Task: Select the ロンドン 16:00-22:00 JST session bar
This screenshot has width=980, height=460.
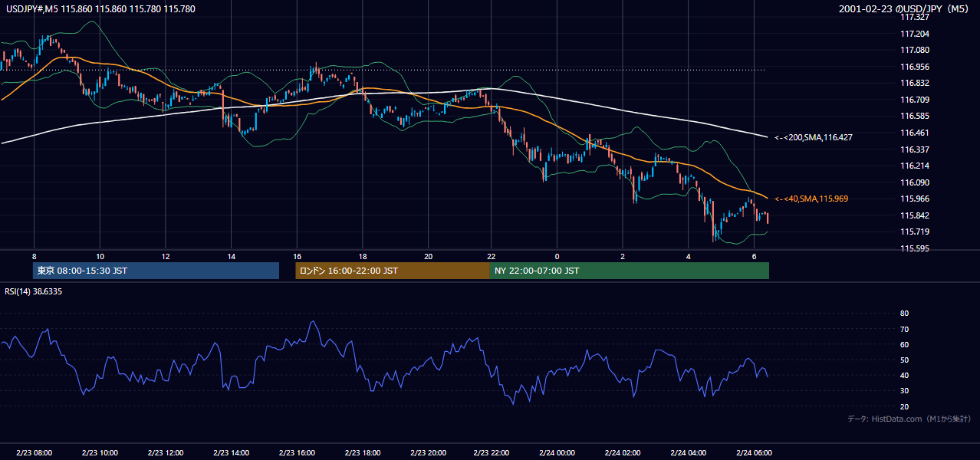Action: click(393, 271)
